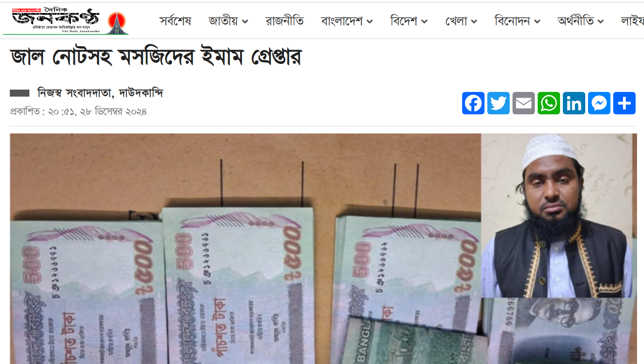Click the নিজস্ব সংবাদদাতা, দাউদকান্দি byline
Viewport: 644px width, 364px height.
pyautogui.click(x=100, y=93)
